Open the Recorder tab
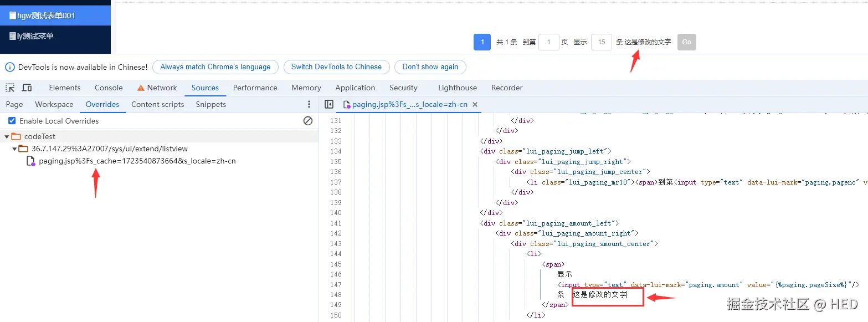Viewport: 868px width, 322px height. tap(507, 88)
